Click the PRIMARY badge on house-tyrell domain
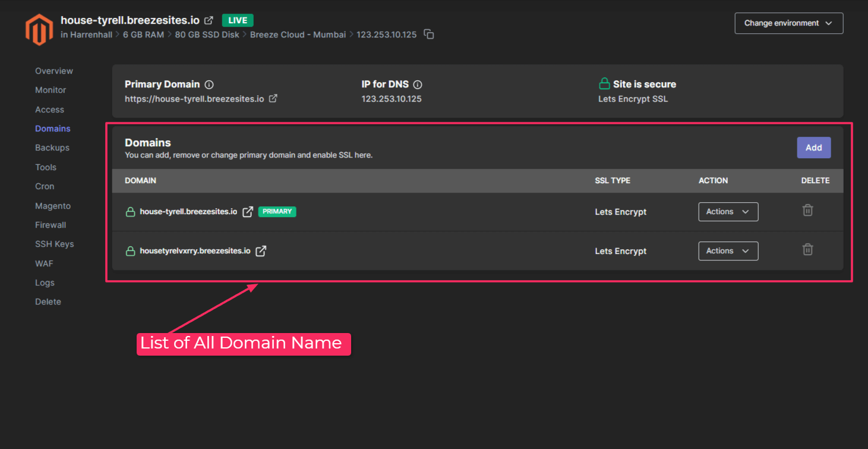868x449 pixels. coord(277,212)
